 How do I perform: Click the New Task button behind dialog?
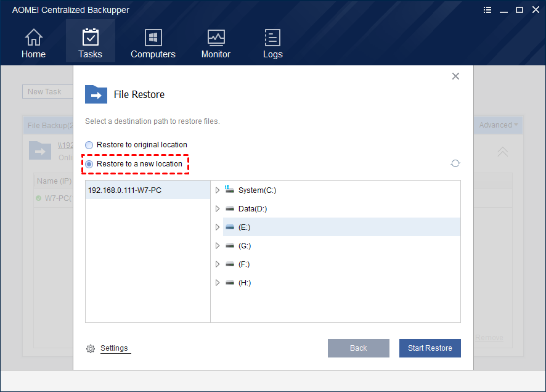[x=47, y=92]
